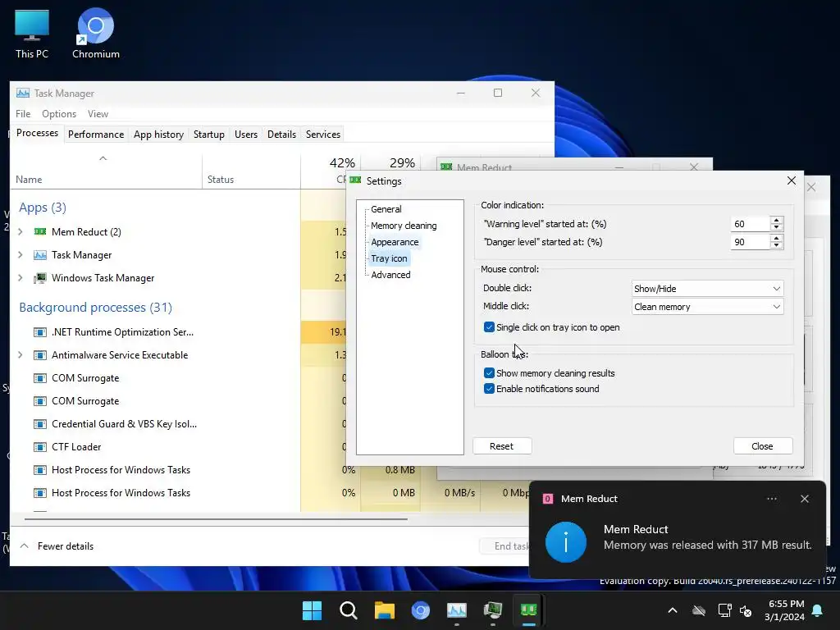Dismiss the Mem Reduct notification toast
Screen dimensions: 840x630
[x=805, y=499]
